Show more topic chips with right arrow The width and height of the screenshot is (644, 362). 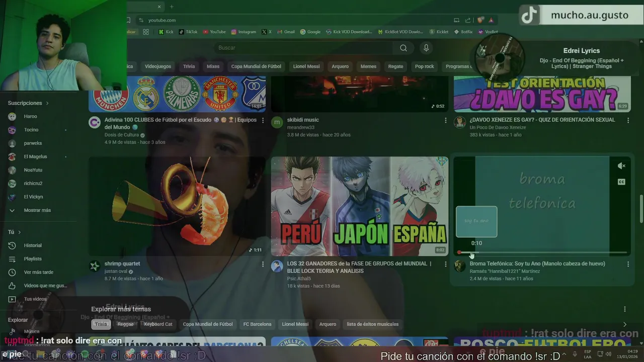(x=625, y=324)
